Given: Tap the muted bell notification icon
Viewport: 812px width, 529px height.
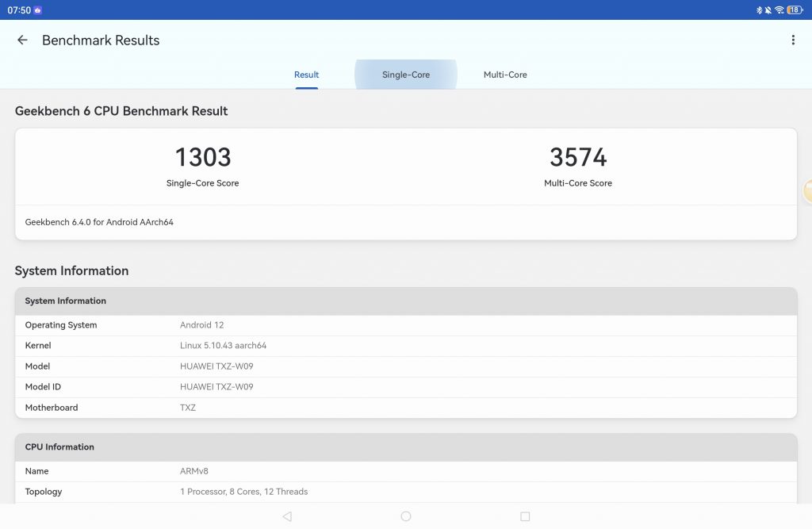Looking at the screenshot, I should point(768,10).
